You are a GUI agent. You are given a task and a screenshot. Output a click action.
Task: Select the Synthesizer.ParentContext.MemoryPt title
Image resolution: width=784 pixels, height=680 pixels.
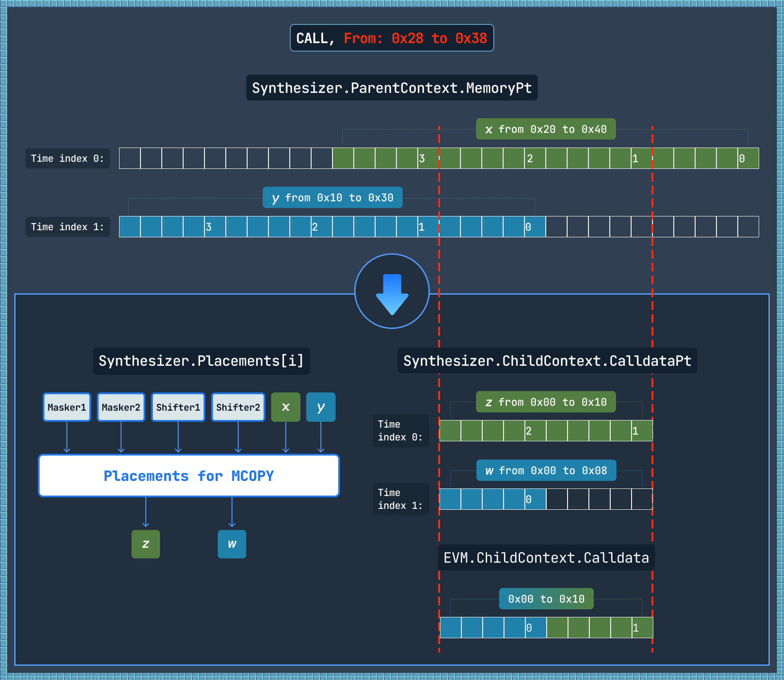tap(392, 88)
